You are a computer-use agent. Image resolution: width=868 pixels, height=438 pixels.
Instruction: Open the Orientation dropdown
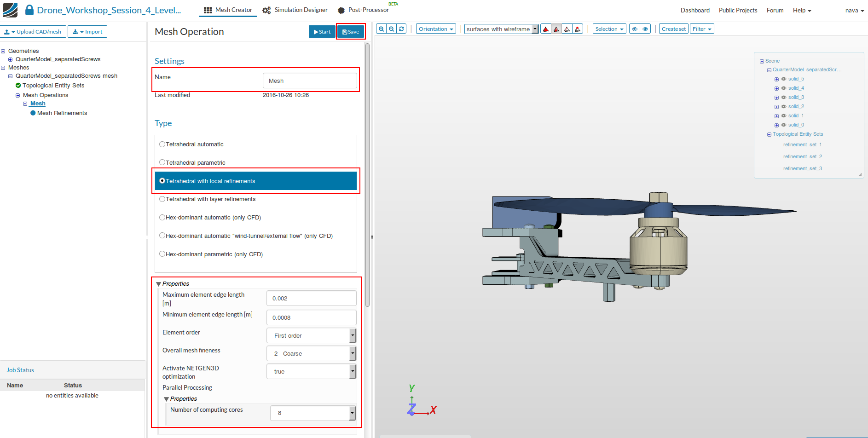(436, 29)
